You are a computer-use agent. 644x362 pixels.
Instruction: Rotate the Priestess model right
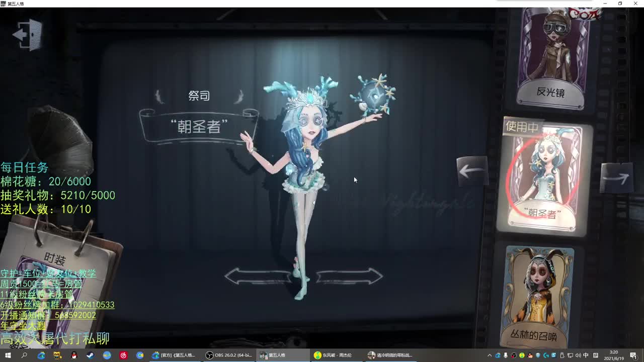350,276
